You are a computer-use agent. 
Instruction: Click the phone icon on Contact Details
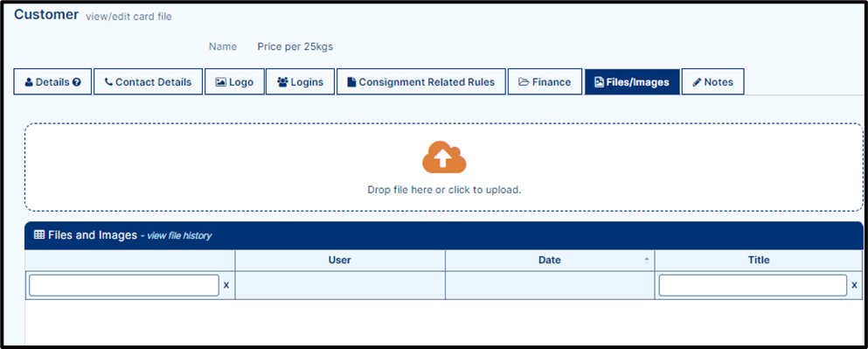(x=108, y=82)
